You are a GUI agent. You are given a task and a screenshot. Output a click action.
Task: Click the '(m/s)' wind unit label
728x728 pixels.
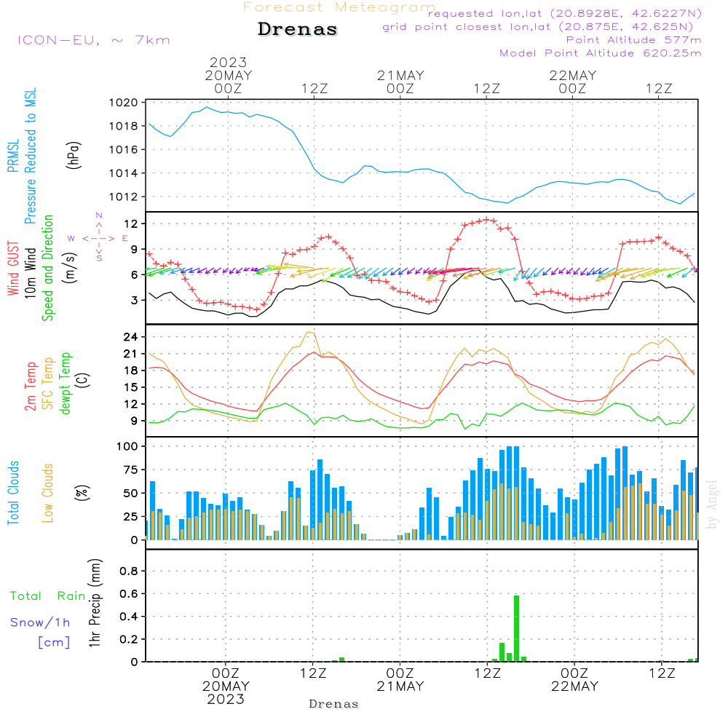pyautogui.click(x=70, y=268)
